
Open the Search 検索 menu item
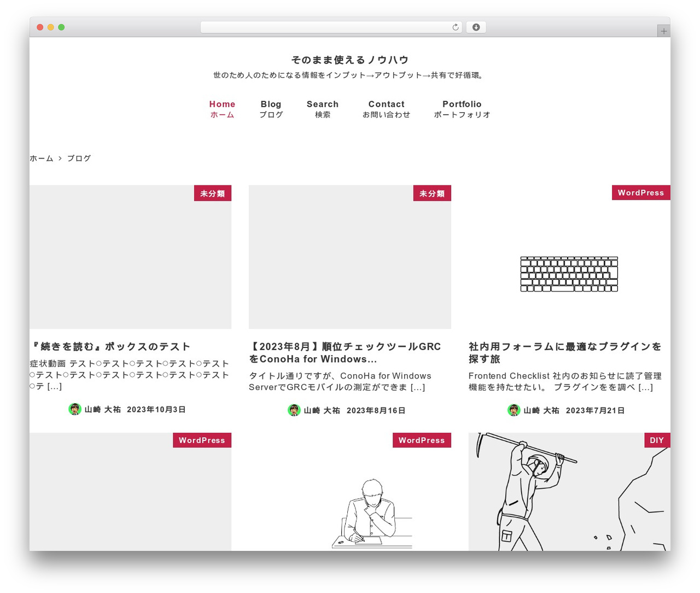click(323, 109)
